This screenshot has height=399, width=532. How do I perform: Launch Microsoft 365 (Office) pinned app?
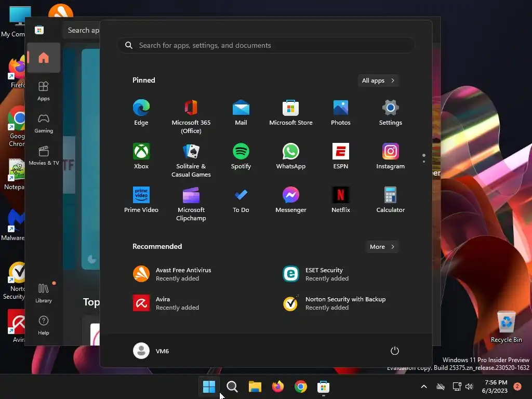(x=191, y=117)
